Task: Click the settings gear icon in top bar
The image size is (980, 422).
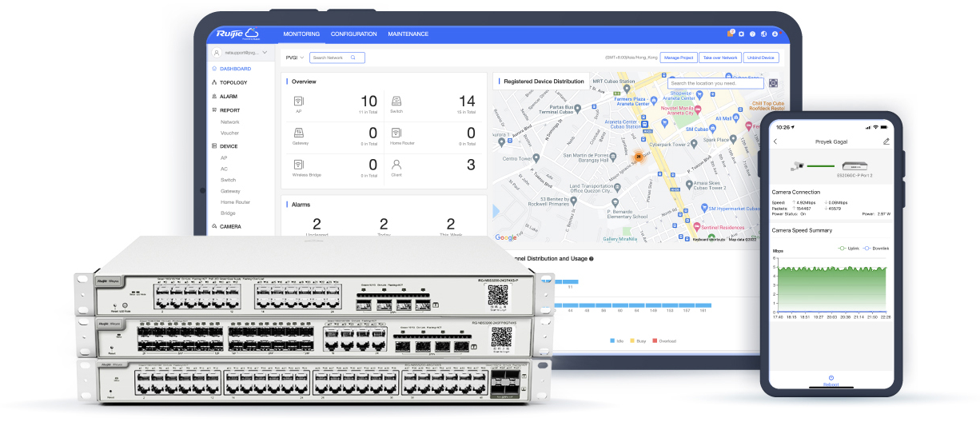Action: point(741,34)
